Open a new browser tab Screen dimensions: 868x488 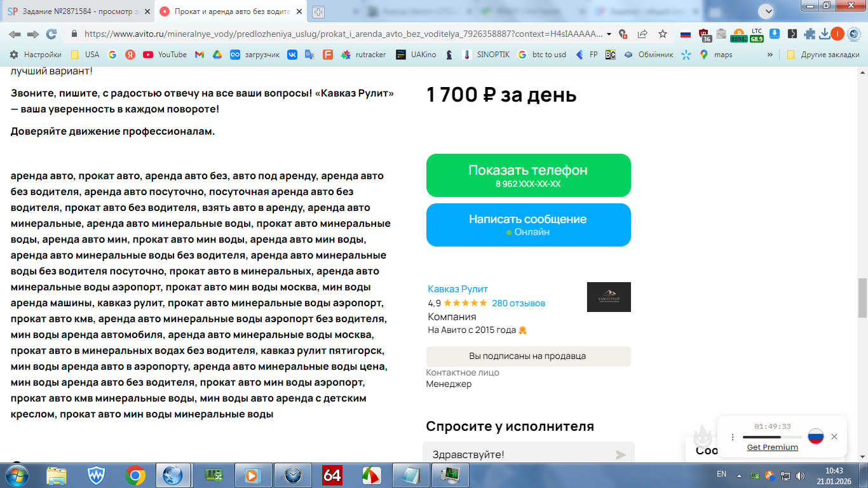318,11
